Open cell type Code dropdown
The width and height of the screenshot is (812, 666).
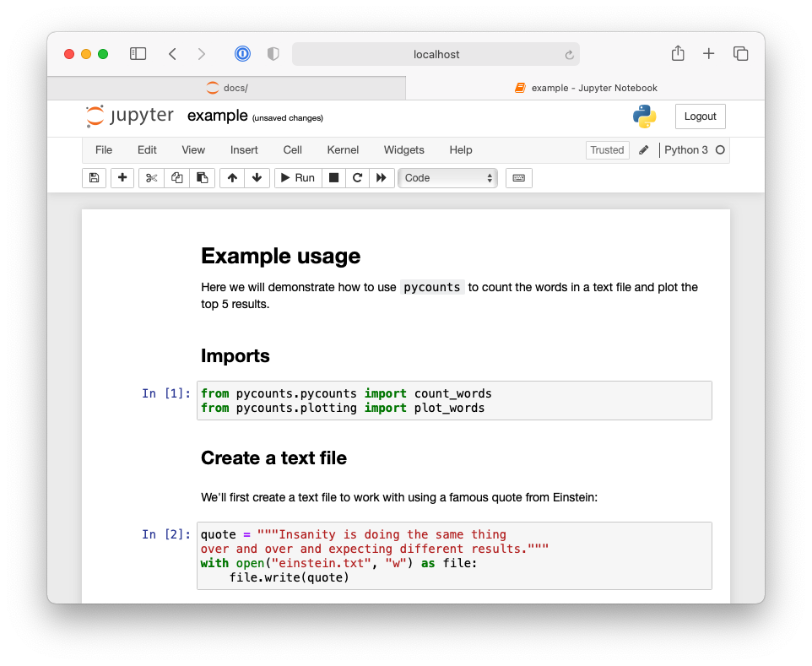pyautogui.click(x=448, y=178)
